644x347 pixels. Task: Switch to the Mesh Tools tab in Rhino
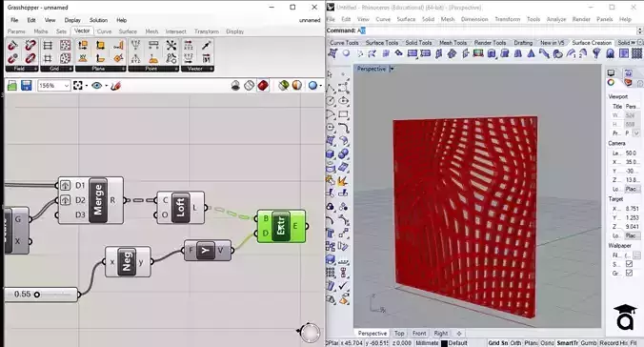(453, 43)
